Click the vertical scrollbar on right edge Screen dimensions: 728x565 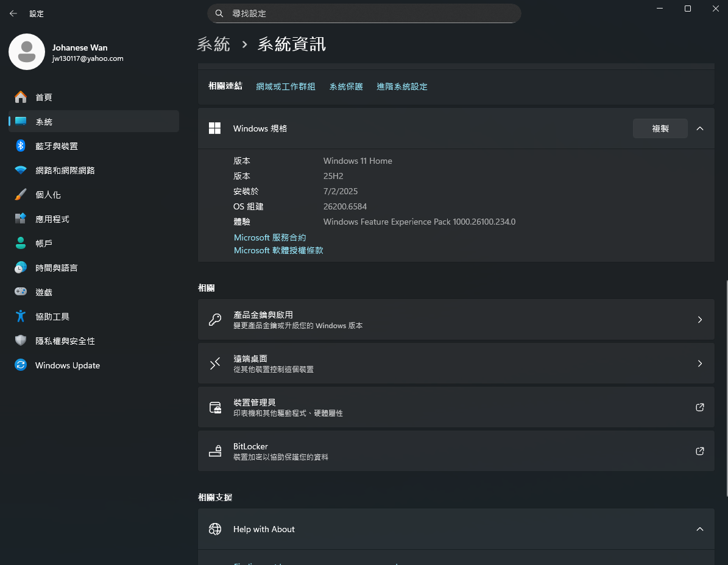pos(726,390)
